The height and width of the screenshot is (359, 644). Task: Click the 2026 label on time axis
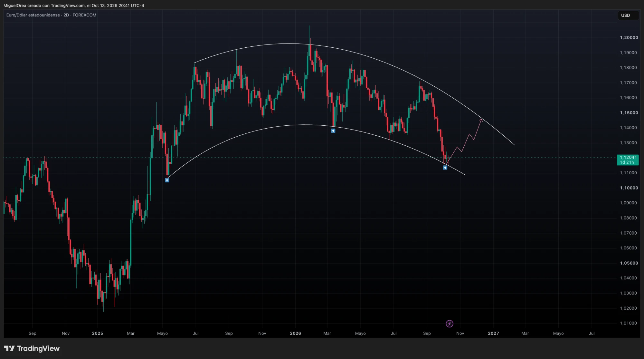tap(295, 333)
